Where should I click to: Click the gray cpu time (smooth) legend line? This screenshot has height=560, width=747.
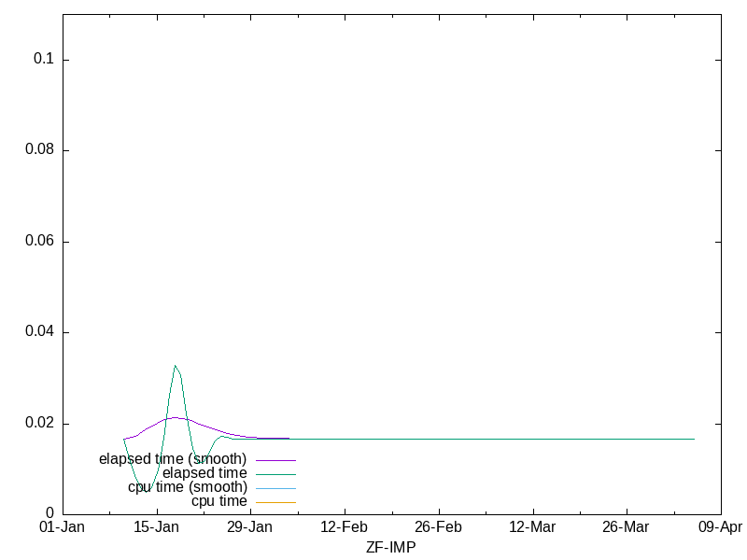(x=275, y=488)
